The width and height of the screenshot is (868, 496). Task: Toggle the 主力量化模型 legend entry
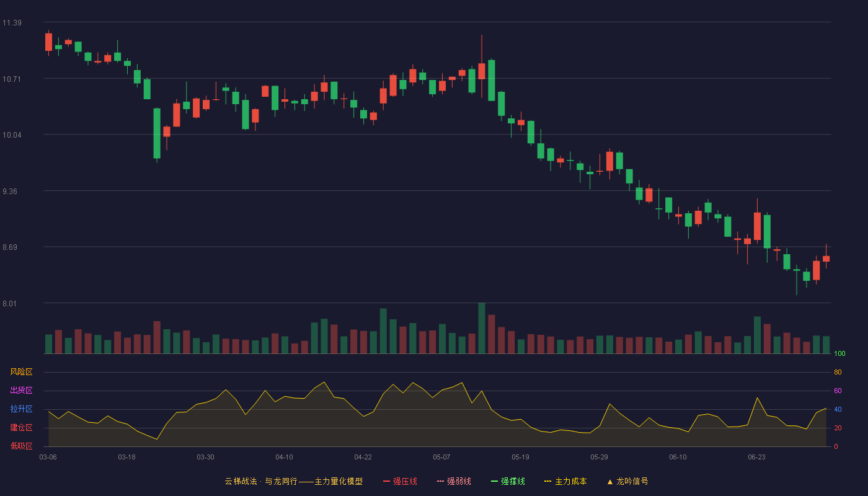click(x=293, y=481)
